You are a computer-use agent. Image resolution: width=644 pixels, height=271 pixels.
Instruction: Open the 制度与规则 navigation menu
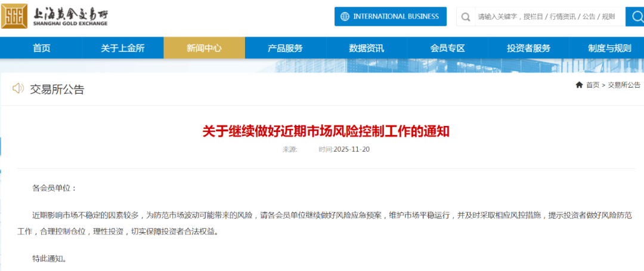pyautogui.click(x=609, y=48)
